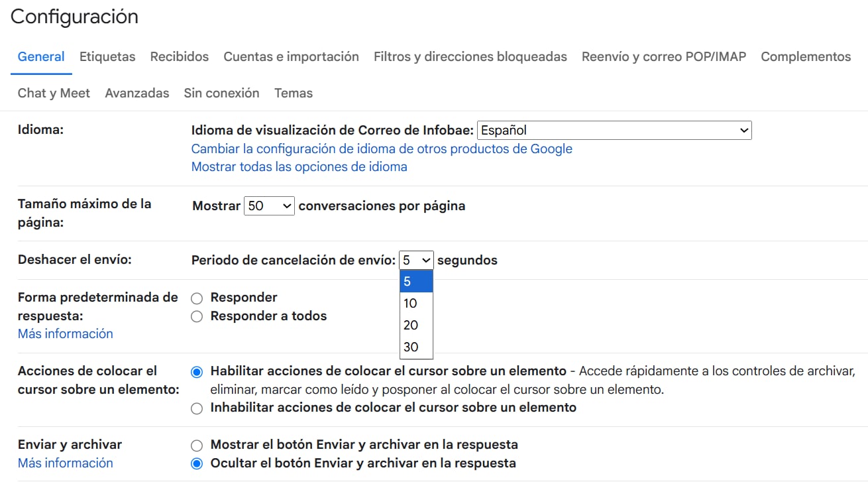The width and height of the screenshot is (868, 482).
Task: Switch to the Complementos tab
Action: coord(806,57)
